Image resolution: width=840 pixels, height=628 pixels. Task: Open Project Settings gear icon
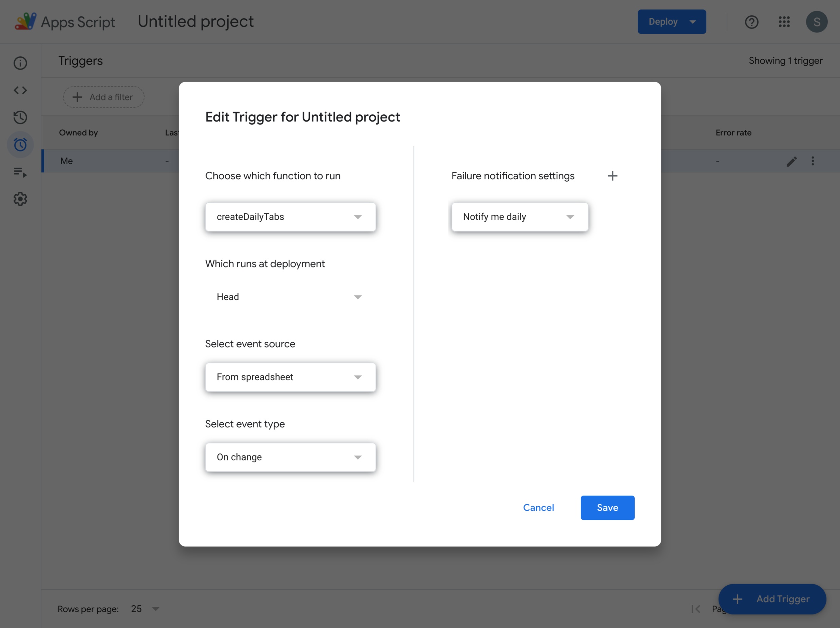[x=20, y=199]
